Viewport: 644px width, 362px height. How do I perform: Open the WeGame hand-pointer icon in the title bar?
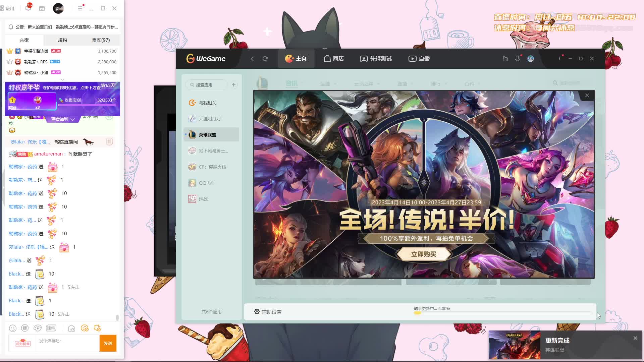[505, 59]
